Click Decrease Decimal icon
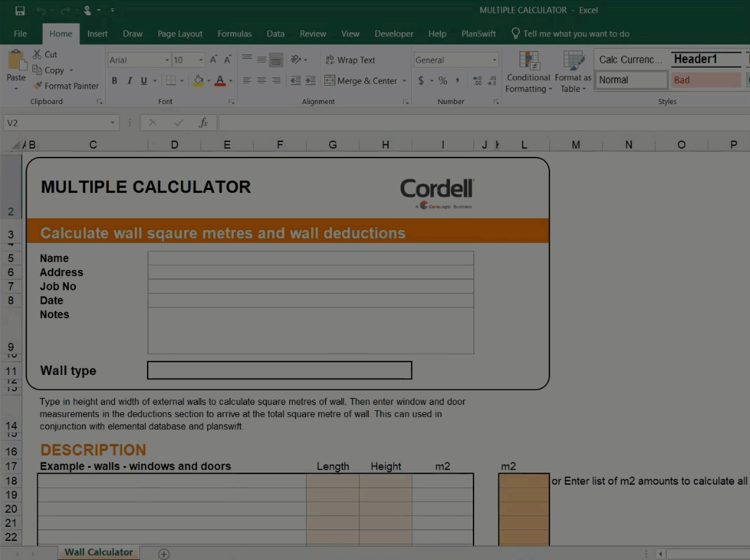The width and height of the screenshot is (750, 560). pyautogui.click(x=492, y=80)
